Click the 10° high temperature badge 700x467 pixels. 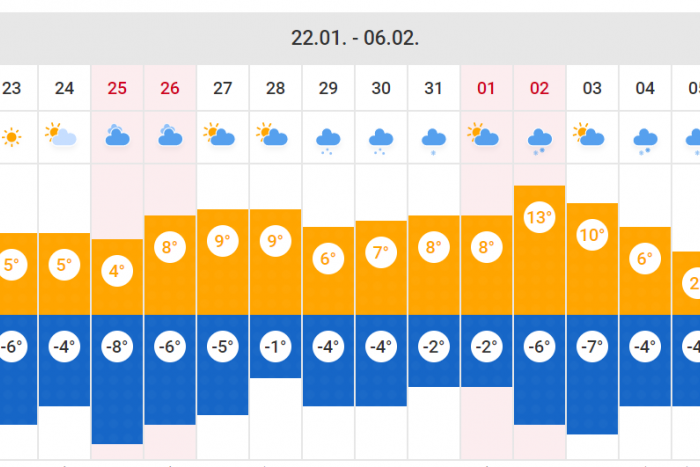click(x=592, y=236)
